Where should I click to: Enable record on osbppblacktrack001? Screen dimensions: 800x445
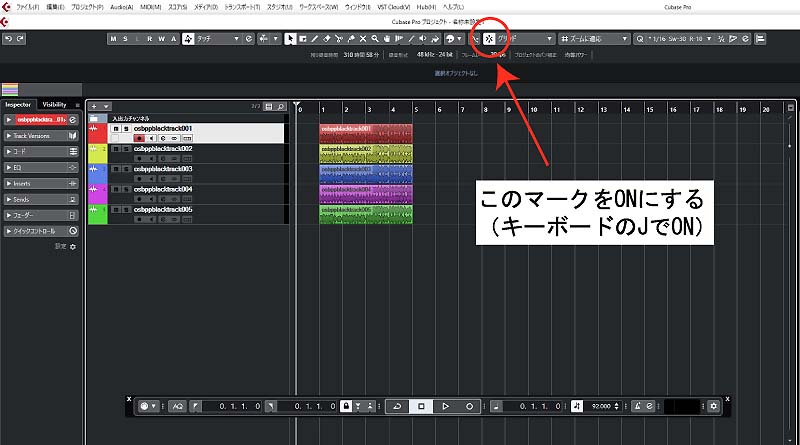[139, 138]
